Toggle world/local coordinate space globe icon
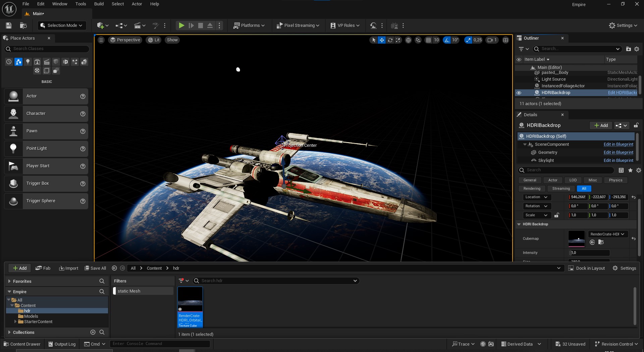This screenshot has width=644, height=352. 408,40
